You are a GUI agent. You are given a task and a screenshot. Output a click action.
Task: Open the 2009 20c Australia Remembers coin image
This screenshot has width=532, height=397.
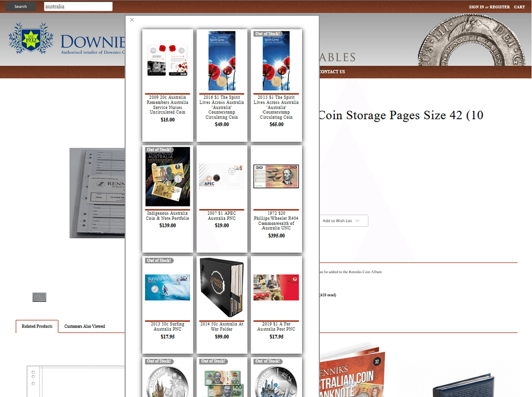pos(167,60)
